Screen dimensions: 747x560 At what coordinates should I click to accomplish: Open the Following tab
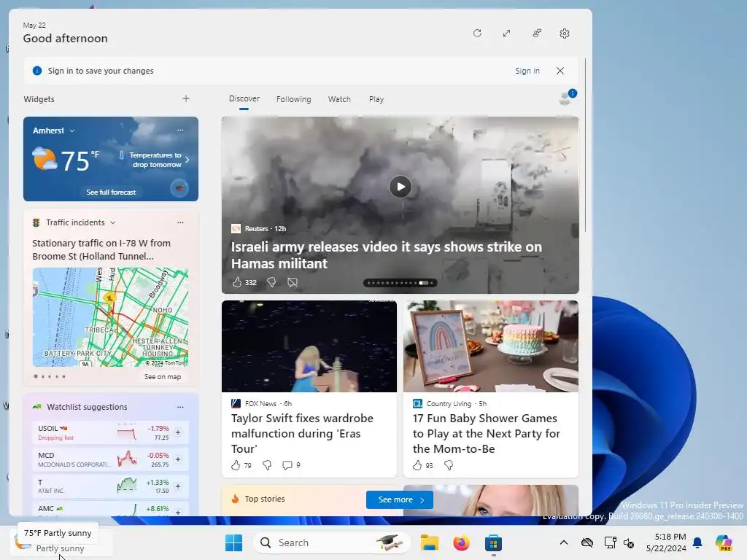click(x=293, y=99)
